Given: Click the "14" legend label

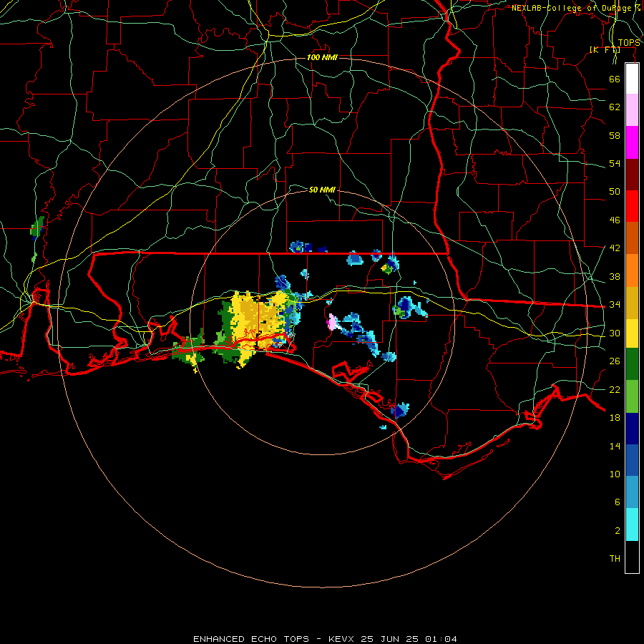Looking at the screenshot, I should (615, 446).
